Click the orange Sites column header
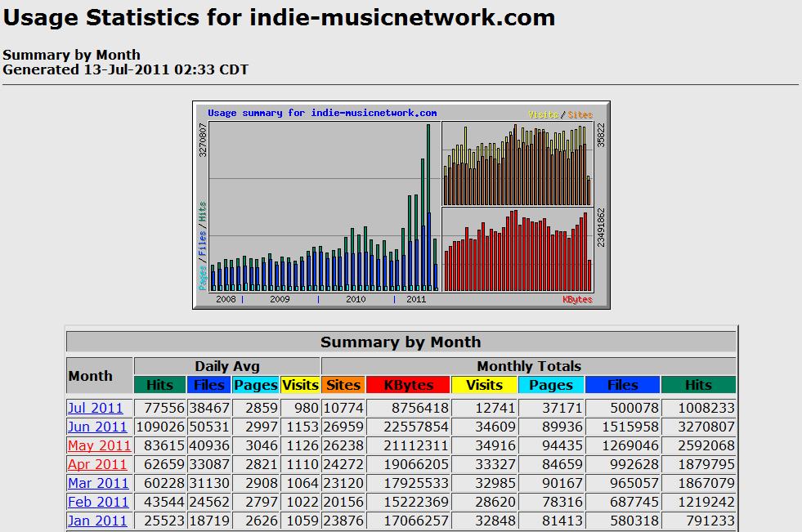Viewport: 802px width, 532px height. (x=343, y=385)
